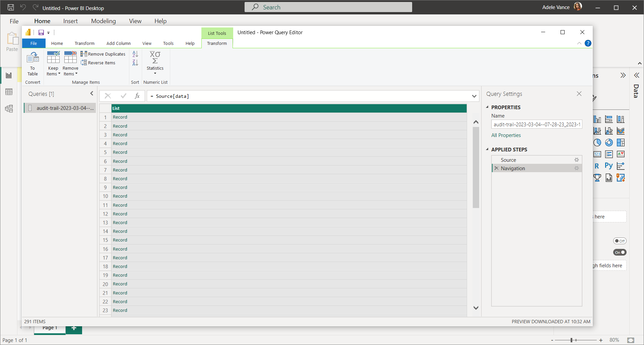The width and height of the screenshot is (644, 345).
Task: Switch to the Add Column tab
Action: [x=118, y=43]
